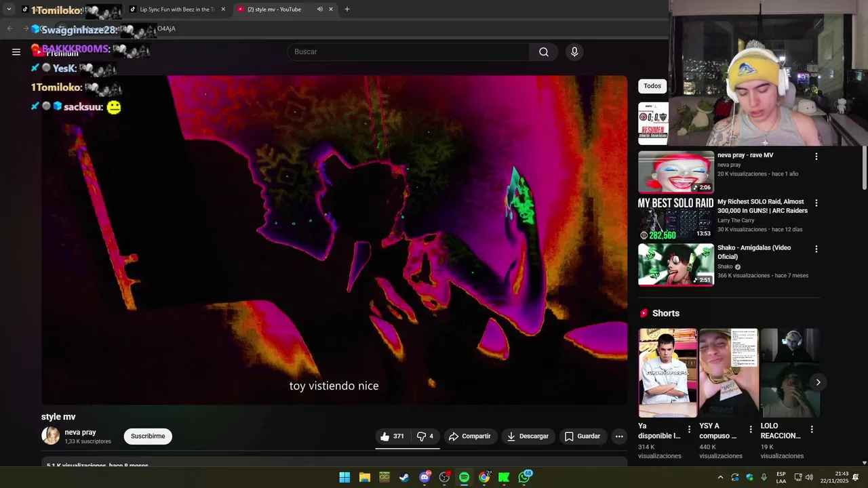The height and width of the screenshot is (488, 868).
Task: Select the Todos filter chip
Action: pyautogui.click(x=652, y=86)
